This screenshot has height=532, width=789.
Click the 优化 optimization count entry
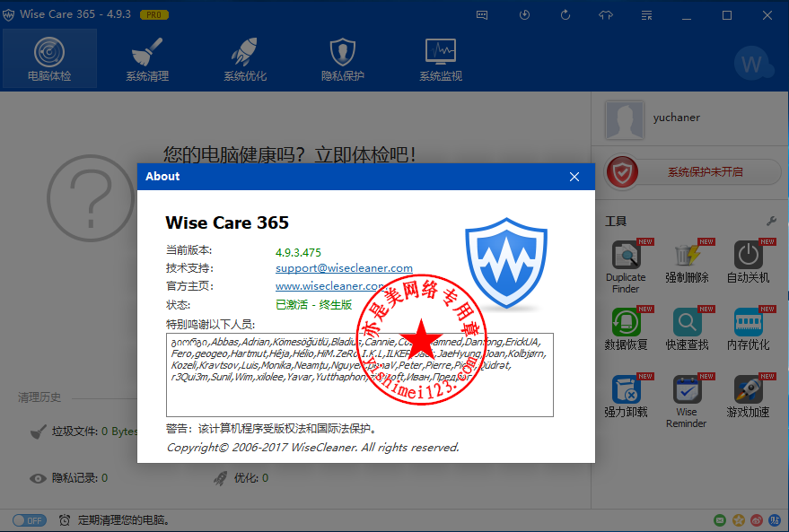pyautogui.click(x=241, y=477)
